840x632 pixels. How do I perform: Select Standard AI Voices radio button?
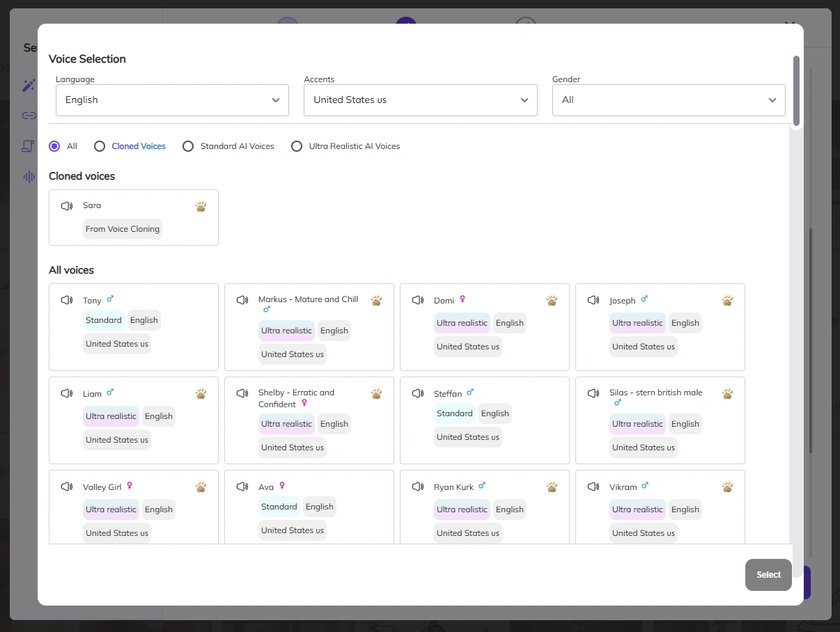click(188, 146)
